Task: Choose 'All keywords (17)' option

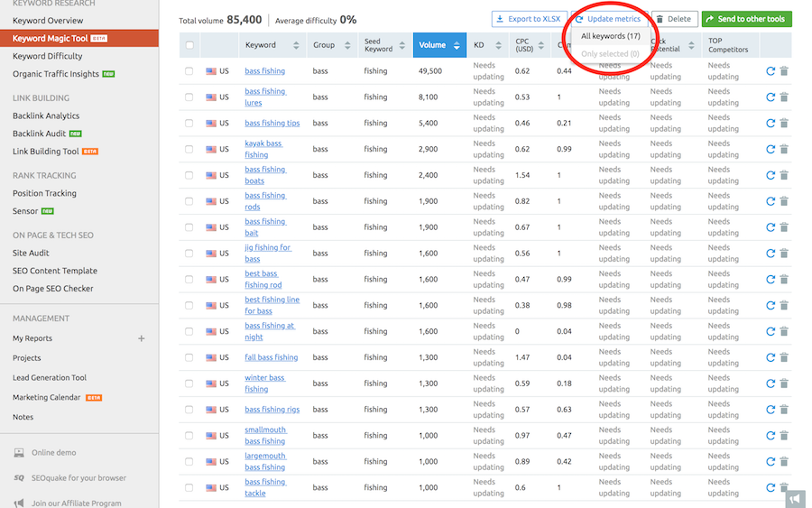Action: pos(611,36)
